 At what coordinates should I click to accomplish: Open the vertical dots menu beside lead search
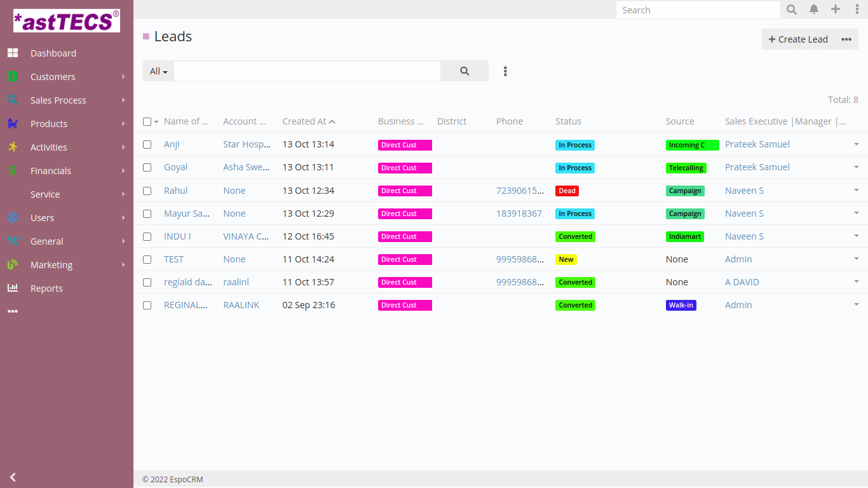[x=505, y=71]
